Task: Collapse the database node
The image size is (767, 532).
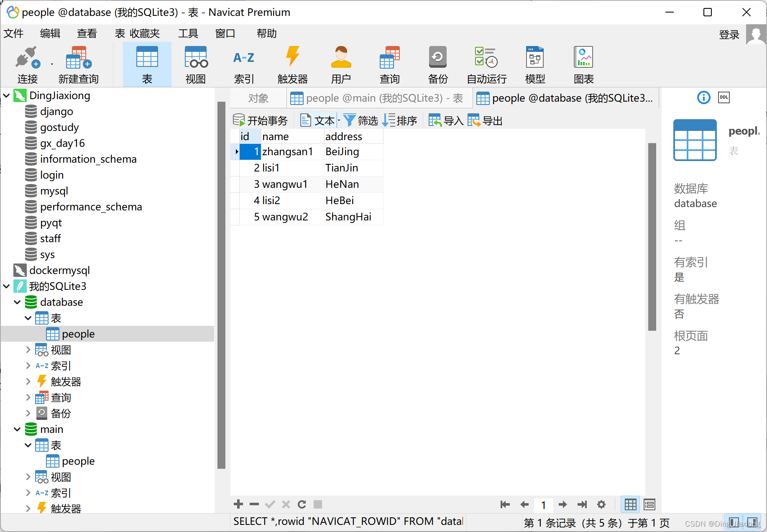Action: [x=17, y=302]
